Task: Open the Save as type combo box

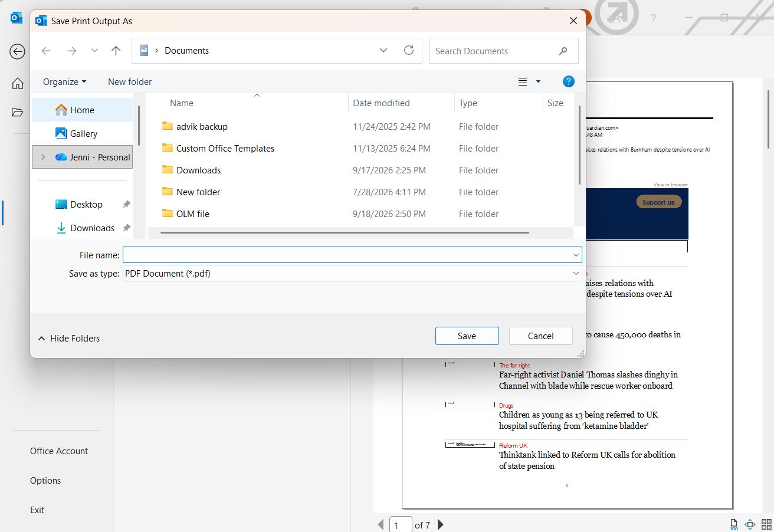Action: coord(352,274)
